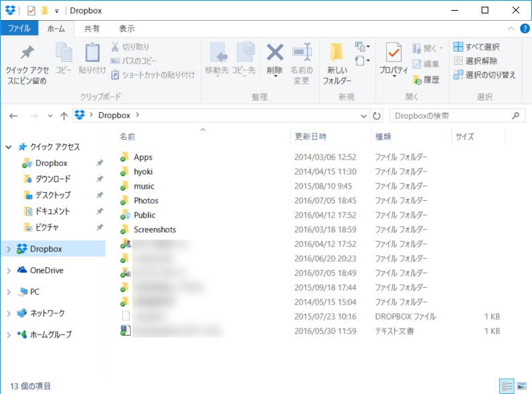This screenshot has width=532, height=394.
Task: Sort by Date Modified (更新日時) header
Action: coord(310,137)
